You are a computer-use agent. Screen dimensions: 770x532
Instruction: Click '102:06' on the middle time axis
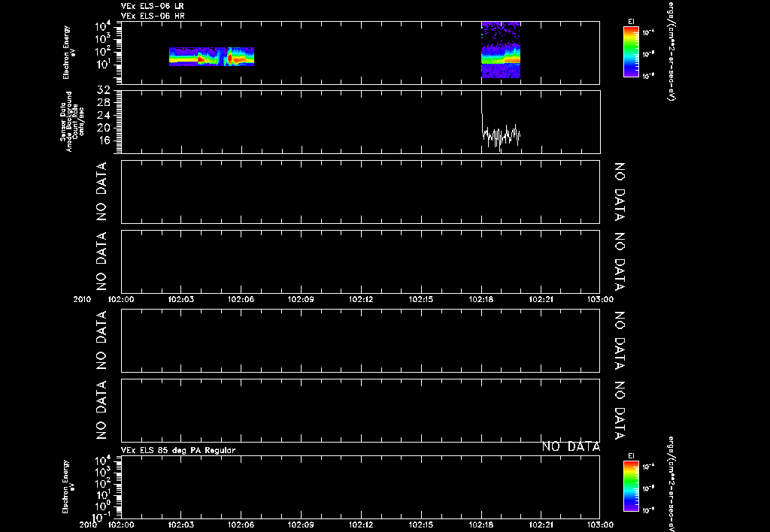[241, 299]
